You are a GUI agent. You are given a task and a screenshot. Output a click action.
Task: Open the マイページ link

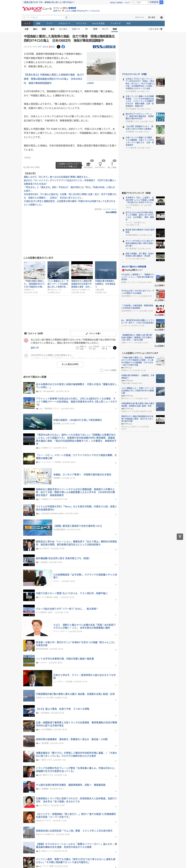(139, 18)
